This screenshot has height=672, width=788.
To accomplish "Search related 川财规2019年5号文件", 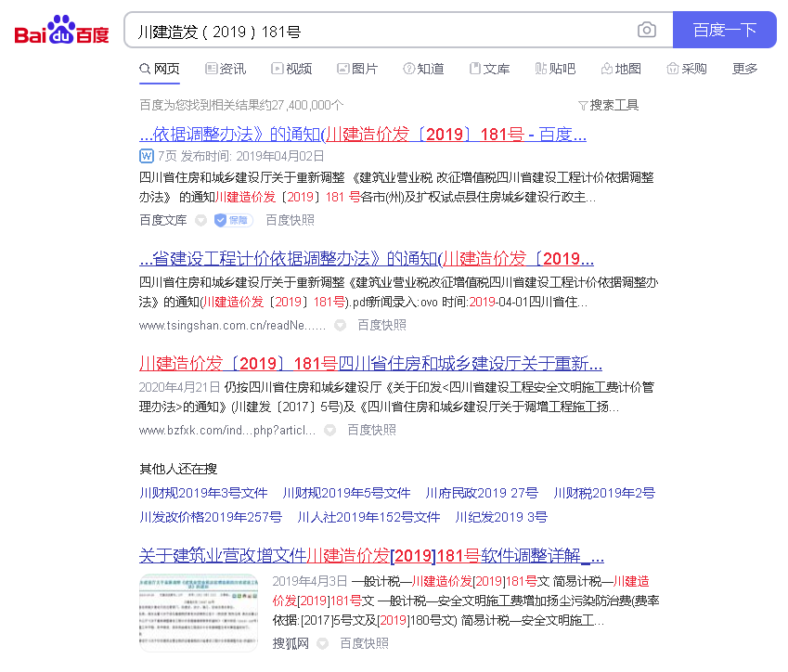I will 346,493.
